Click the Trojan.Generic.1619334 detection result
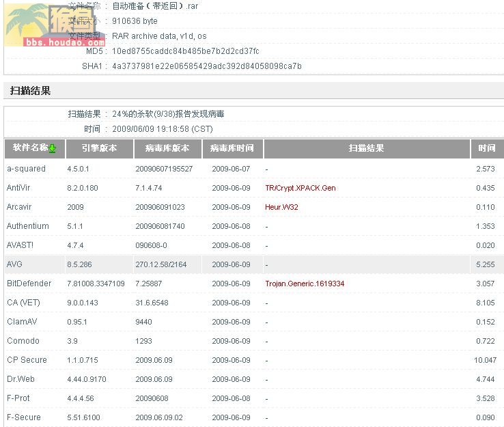This screenshot has height=427, width=504. click(x=305, y=284)
